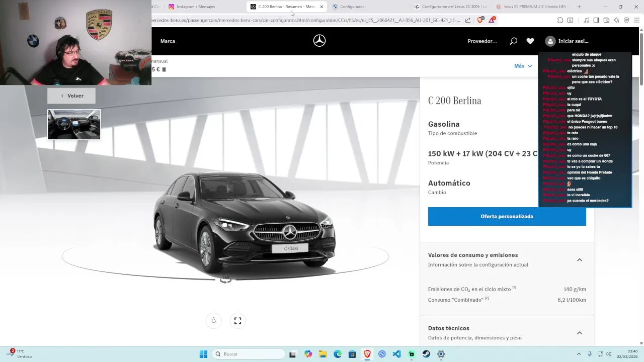The image size is (644, 362).
Task: Expand the 'Más' dropdown
Action: click(523, 66)
